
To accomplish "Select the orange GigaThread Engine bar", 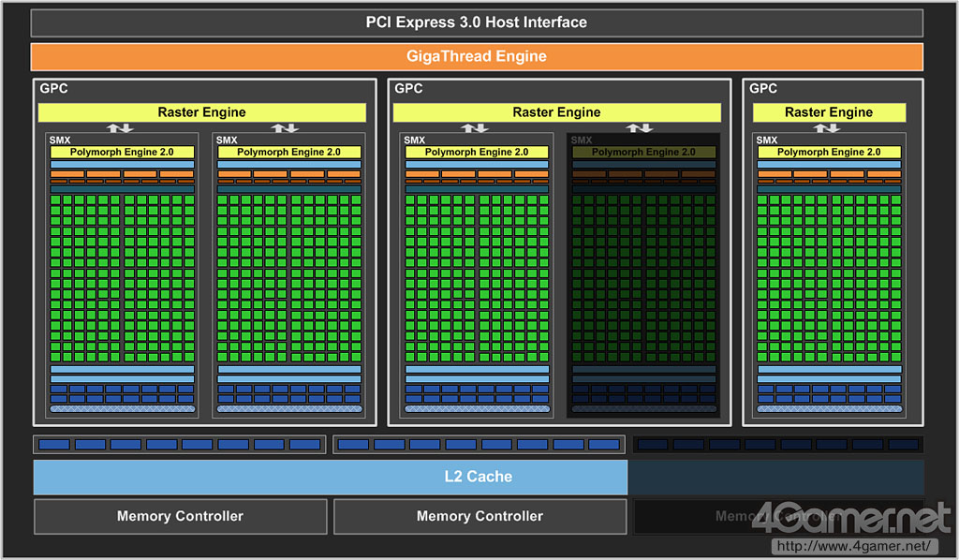I will 477,56.
